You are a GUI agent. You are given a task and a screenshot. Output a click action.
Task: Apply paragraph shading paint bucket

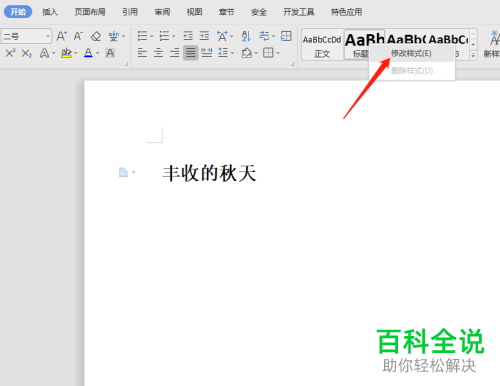tap(247, 53)
